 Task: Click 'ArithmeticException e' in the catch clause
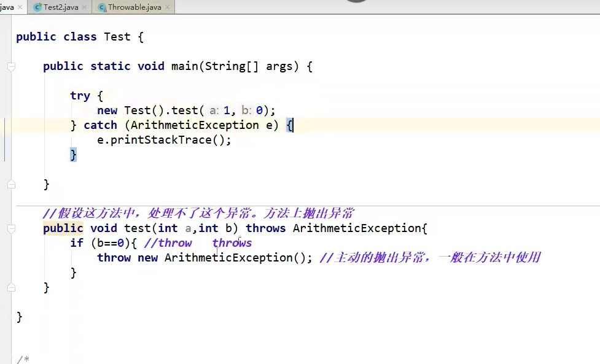(x=200, y=125)
